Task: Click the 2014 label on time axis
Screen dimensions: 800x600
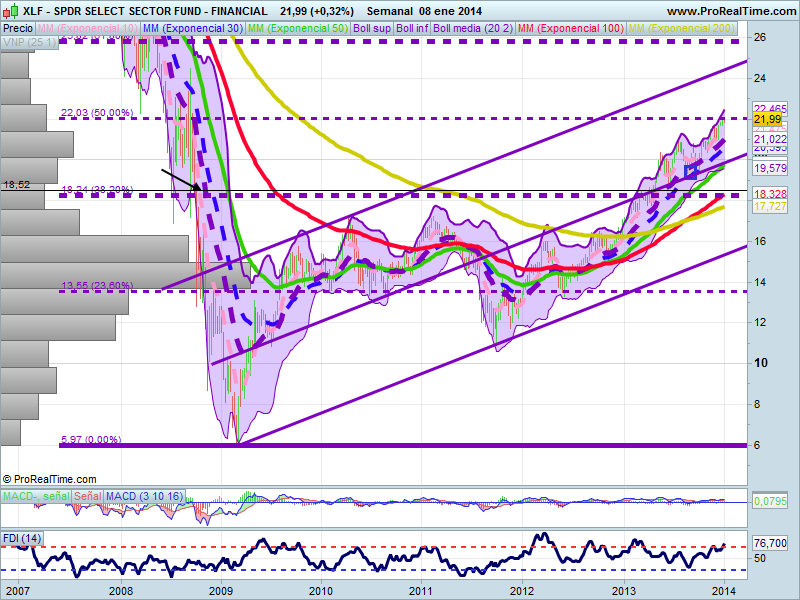Action: (x=723, y=591)
